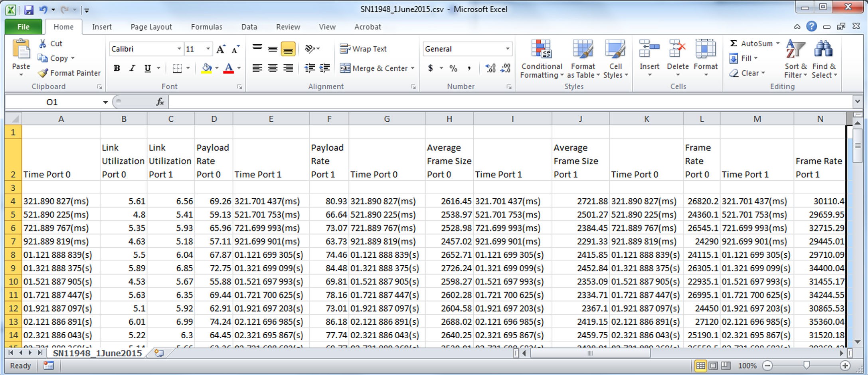Open the Name Box dropdown arrow
This screenshot has width=868, height=375.
coord(105,102)
